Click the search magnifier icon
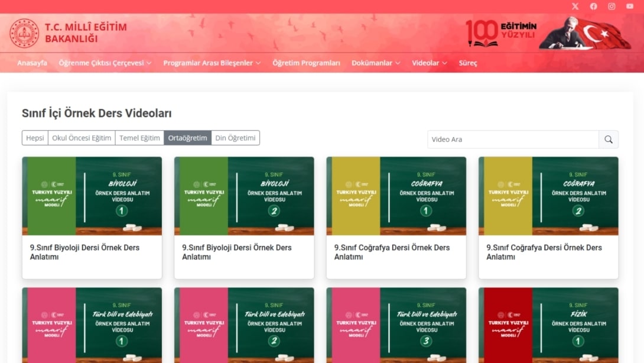The width and height of the screenshot is (644, 363). coord(609,140)
